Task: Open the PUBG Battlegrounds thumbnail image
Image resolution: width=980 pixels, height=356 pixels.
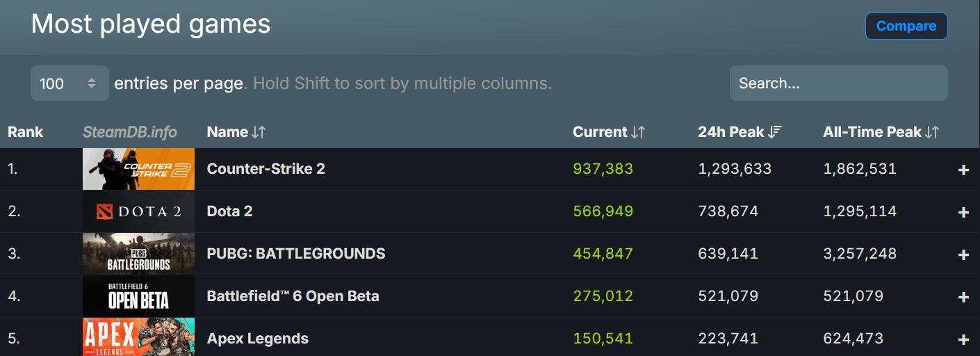Action: pos(138,254)
